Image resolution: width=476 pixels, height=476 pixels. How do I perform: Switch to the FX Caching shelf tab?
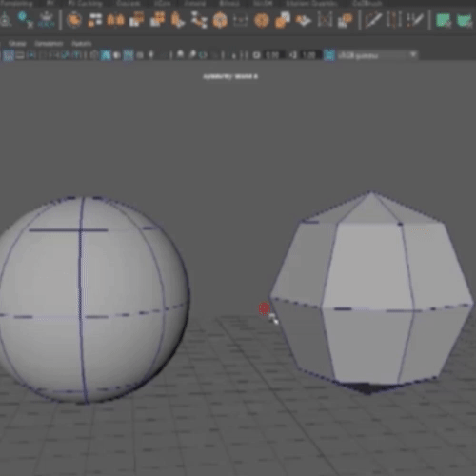(x=86, y=4)
